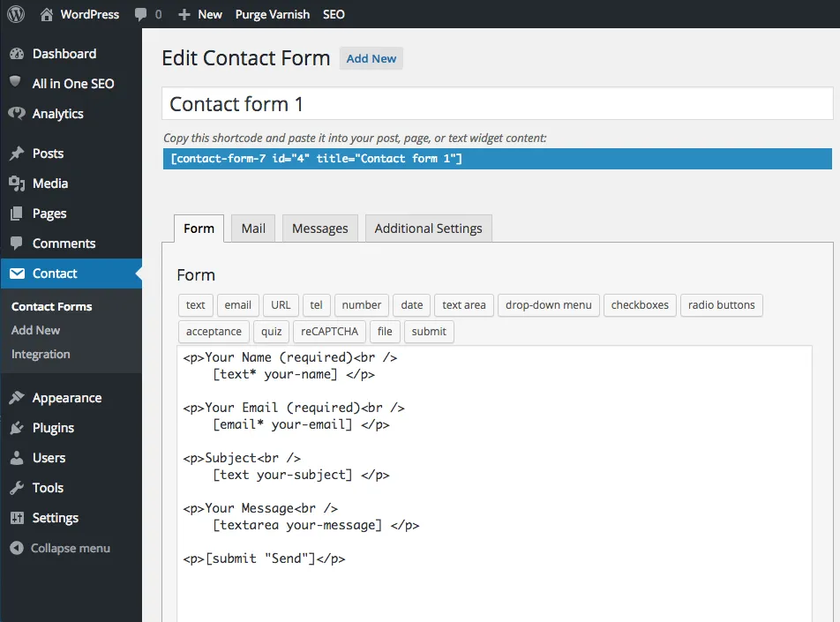
Task: Click the Dashboard gauge icon
Action: tap(17, 54)
